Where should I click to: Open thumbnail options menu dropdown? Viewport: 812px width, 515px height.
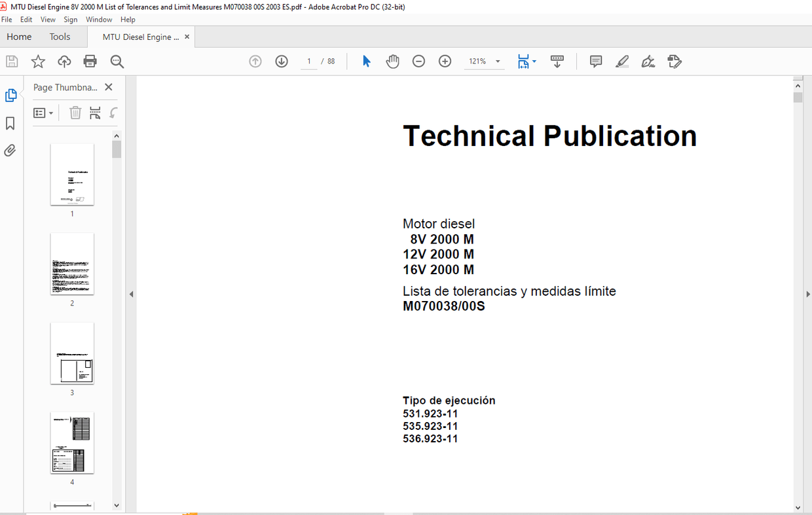(x=43, y=113)
